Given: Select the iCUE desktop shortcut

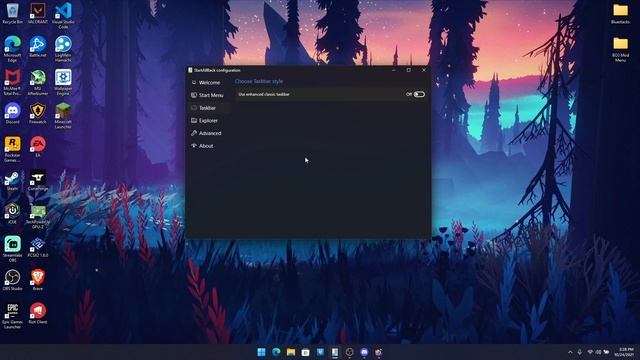Looking at the screenshot, I should 12,214.
